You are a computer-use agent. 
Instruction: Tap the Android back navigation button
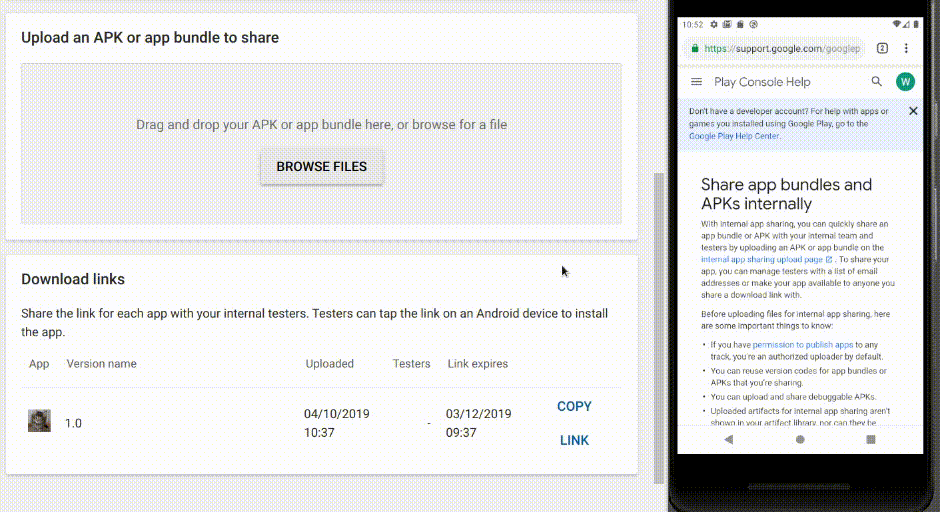point(728,439)
